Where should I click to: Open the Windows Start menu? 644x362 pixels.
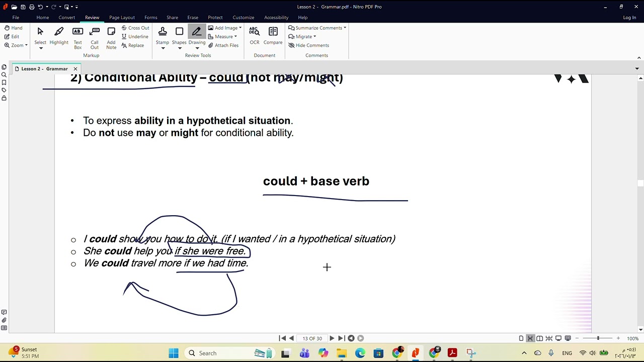174,353
